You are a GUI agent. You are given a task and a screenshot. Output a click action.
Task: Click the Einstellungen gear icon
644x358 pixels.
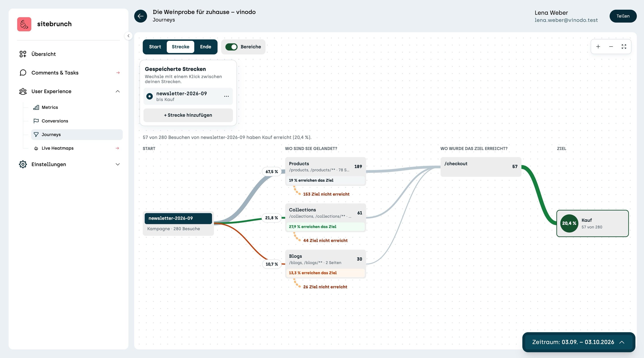23,164
